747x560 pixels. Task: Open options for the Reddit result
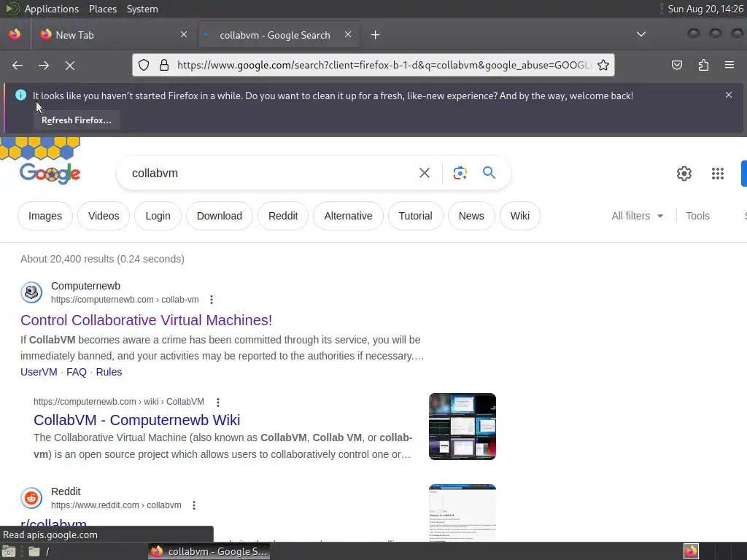tap(194, 506)
